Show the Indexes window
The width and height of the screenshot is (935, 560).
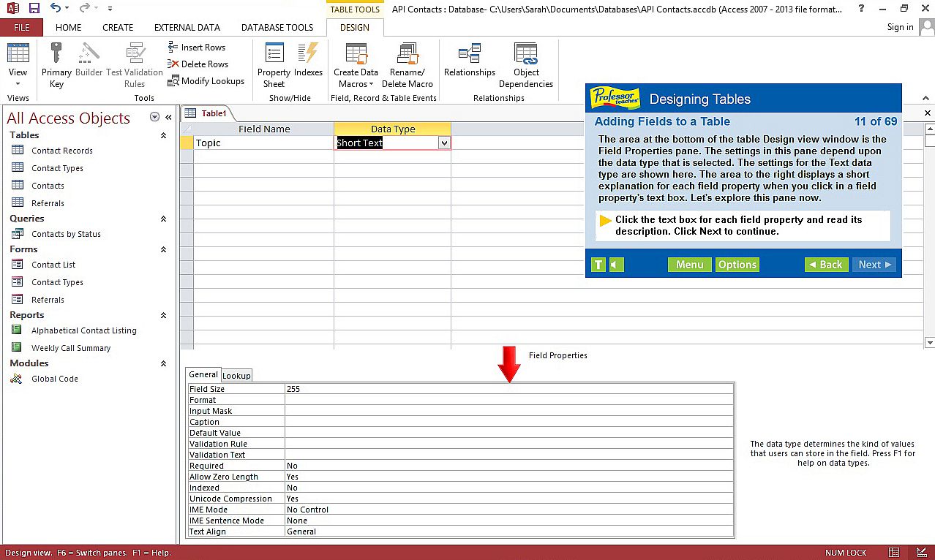308,59
